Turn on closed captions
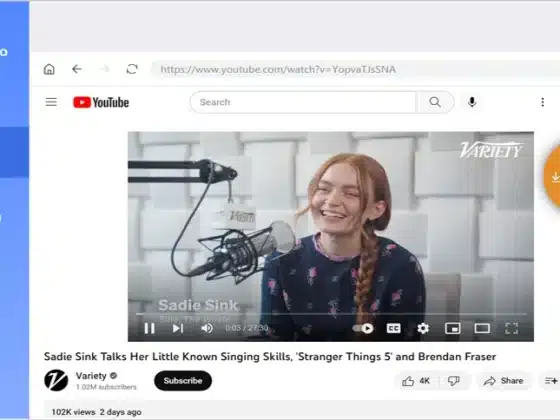The height and width of the screenshot is (420, 560). 393,328
